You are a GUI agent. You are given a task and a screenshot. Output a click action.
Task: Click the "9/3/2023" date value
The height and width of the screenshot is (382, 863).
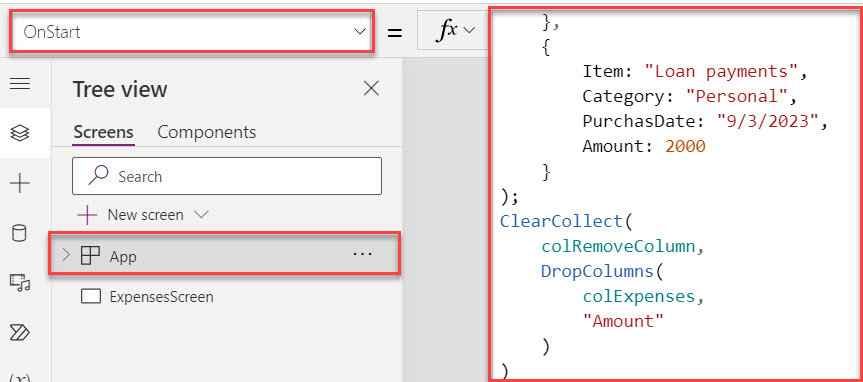(767, 121)
